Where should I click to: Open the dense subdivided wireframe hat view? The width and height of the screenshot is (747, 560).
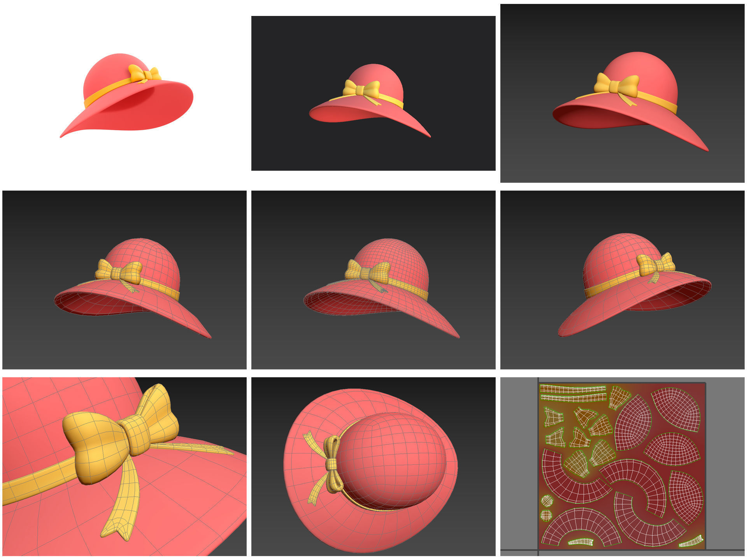pos(373,280)
